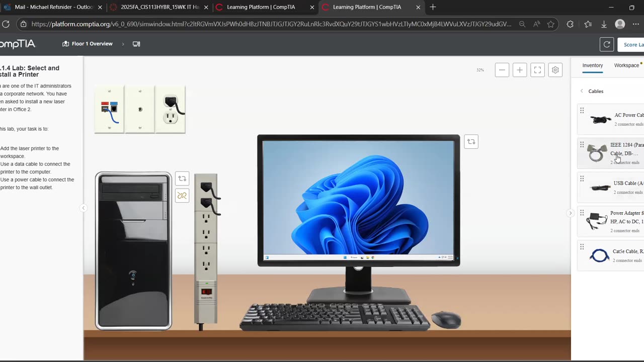This screenshot has width=644, height=362.
Task: Grab the drag handle of USB Cable
Action: tap(582, 178)
